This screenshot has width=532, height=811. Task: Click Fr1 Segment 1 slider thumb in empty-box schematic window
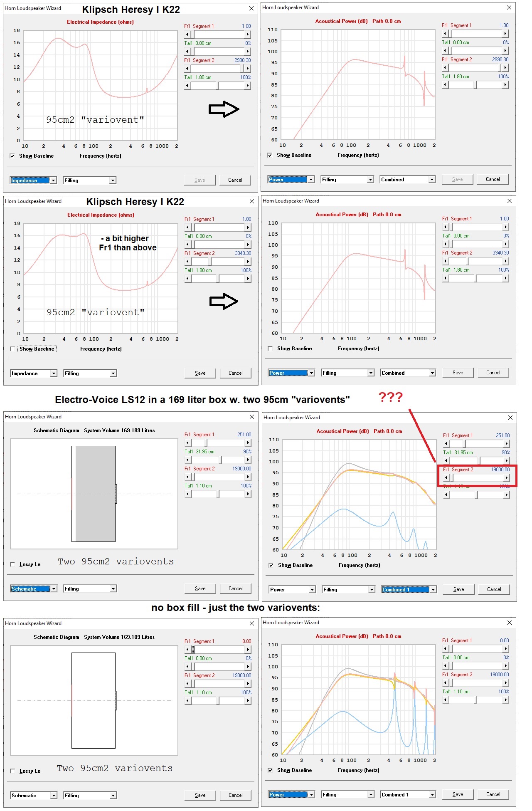(x=193, y=650)
